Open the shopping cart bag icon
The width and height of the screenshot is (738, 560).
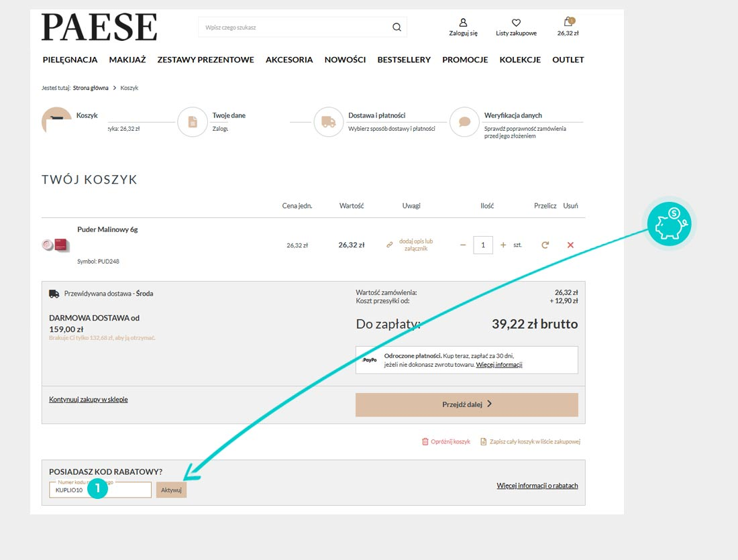click(x=568, y=22)
